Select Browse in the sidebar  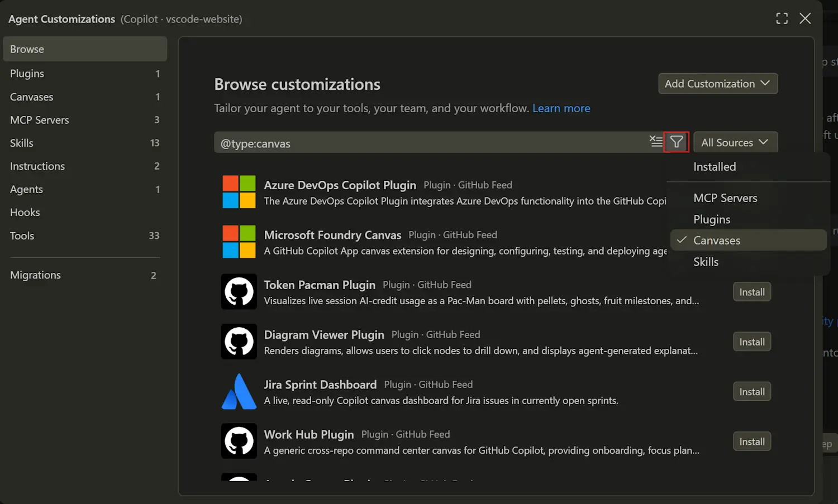(x=85, y=49)
